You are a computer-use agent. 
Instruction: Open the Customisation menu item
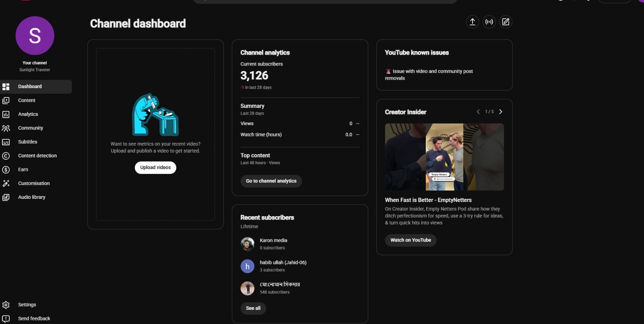click(x=36, y=184)
